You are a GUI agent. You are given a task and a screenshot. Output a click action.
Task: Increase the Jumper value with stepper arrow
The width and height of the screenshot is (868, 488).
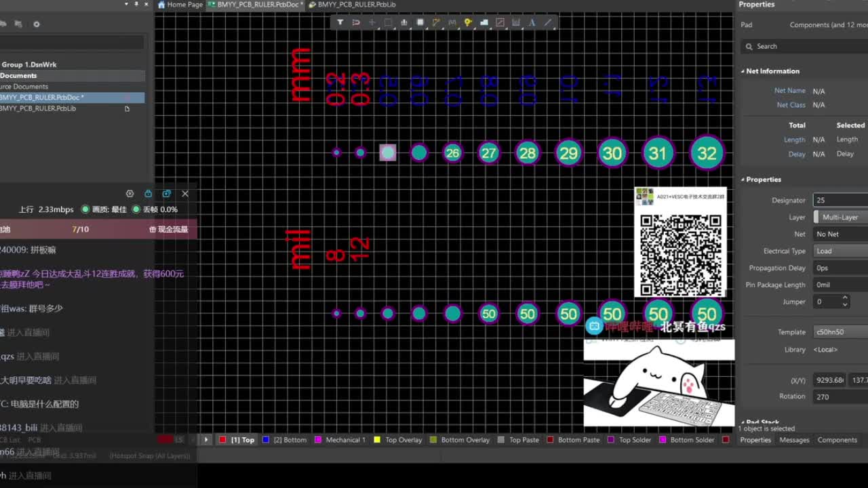click(x=845, y=298)
